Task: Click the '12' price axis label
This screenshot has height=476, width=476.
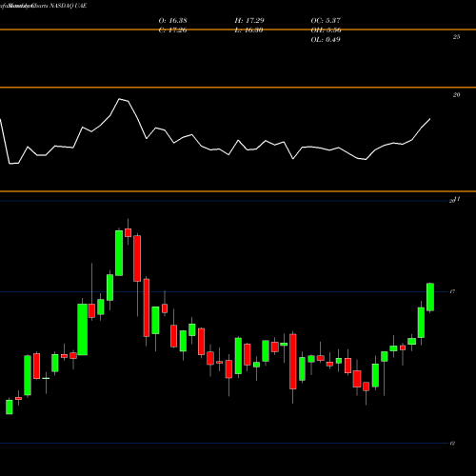Action: pyautogui.click(x=452, y=443)
